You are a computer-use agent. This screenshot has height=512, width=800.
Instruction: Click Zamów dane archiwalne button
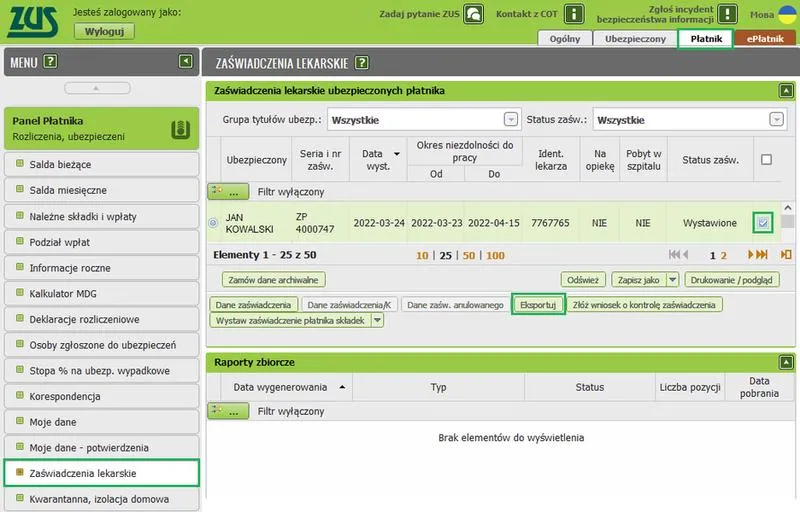(x=273, y=279)
